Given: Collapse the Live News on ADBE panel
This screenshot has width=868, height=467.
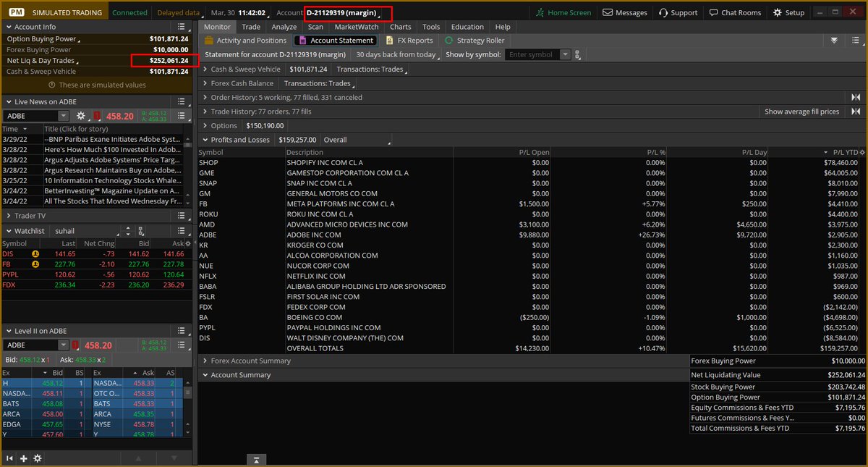Looking at the screenshot, I should pyautogui.click(x=8, y=102).
